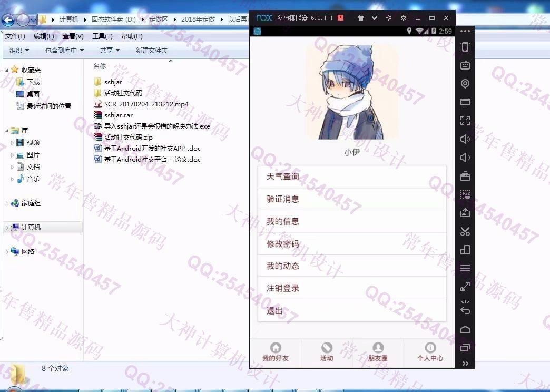550x392 pixels.
Task: Open the 包含到库中 dropdown
Action: (x=65, y=50)
